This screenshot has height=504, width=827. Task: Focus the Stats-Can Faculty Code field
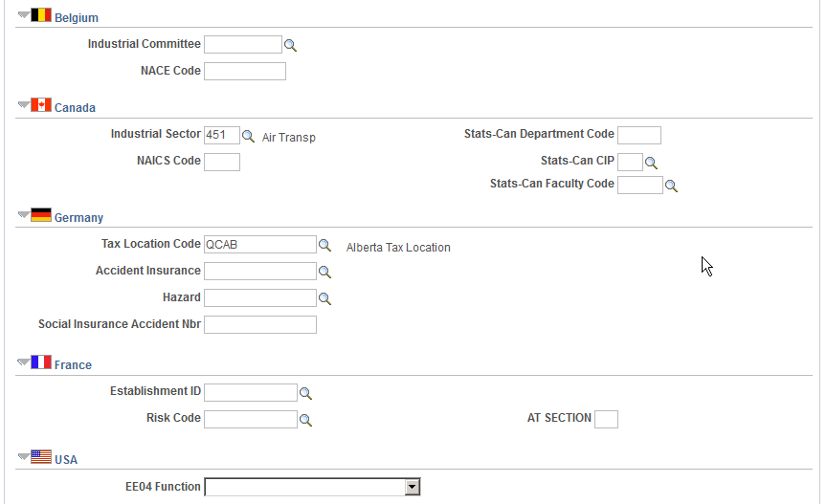(640, 185)
